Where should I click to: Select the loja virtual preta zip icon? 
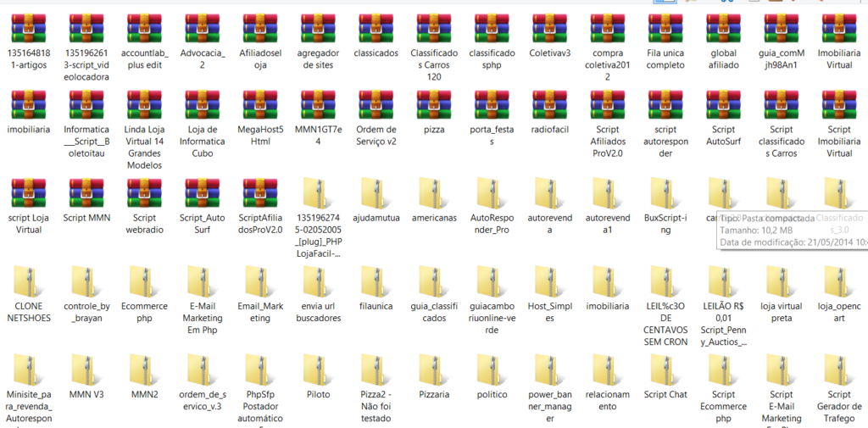781,281
